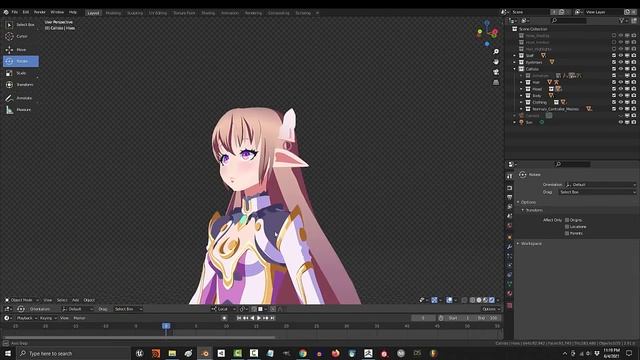
Task: Hide the Staff collection with eye icon
Action: point(620,56)
